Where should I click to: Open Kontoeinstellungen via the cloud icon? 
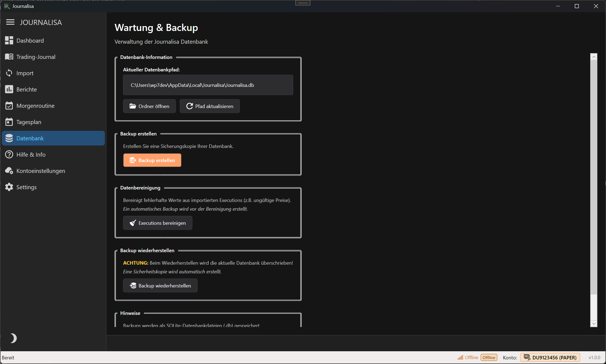point(9,170)
